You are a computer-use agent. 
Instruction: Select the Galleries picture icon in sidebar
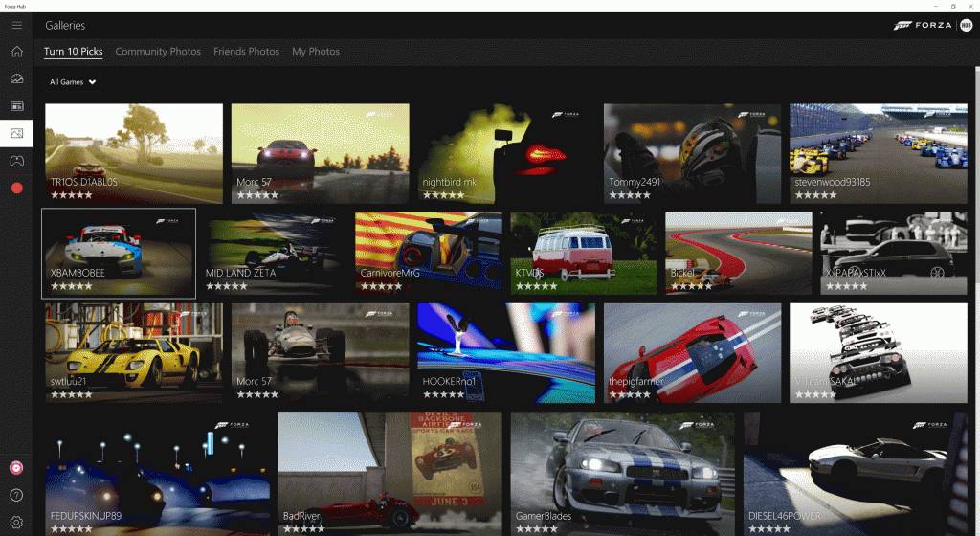point(16,133)
